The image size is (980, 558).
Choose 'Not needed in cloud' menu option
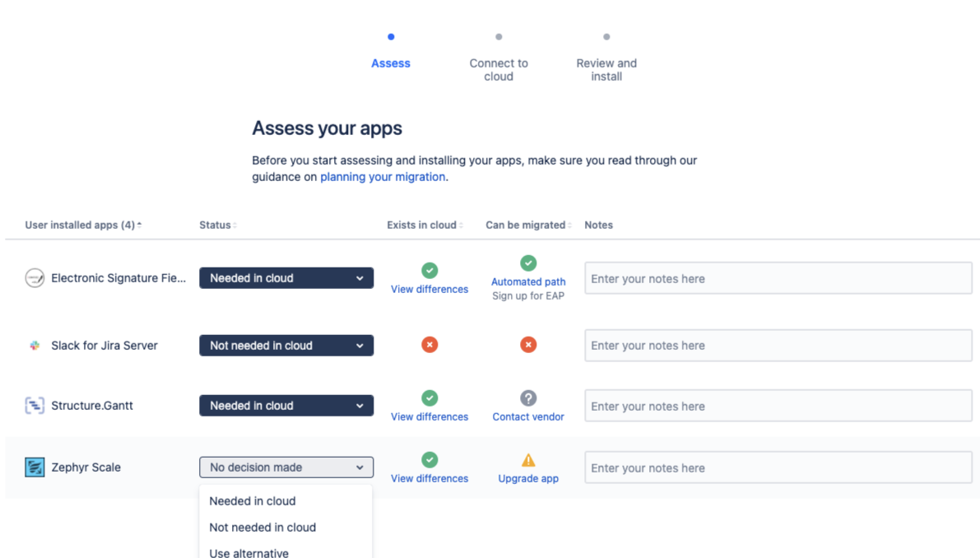coord(262,528)
